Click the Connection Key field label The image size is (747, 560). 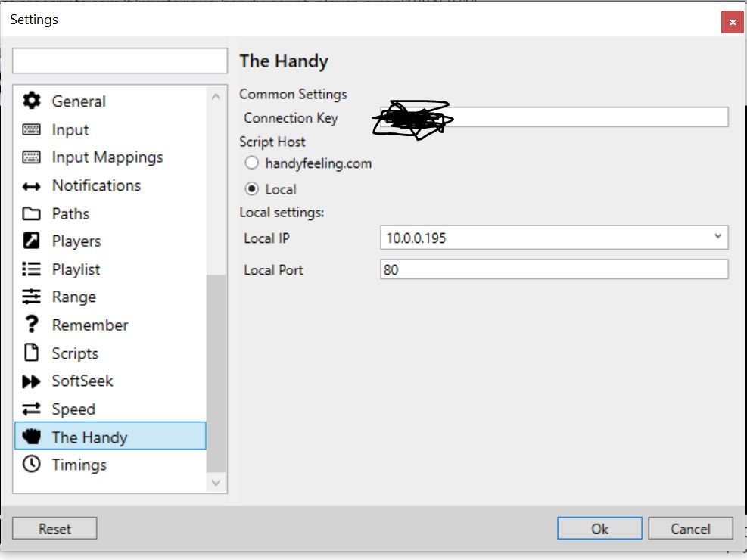pos(291,117)
